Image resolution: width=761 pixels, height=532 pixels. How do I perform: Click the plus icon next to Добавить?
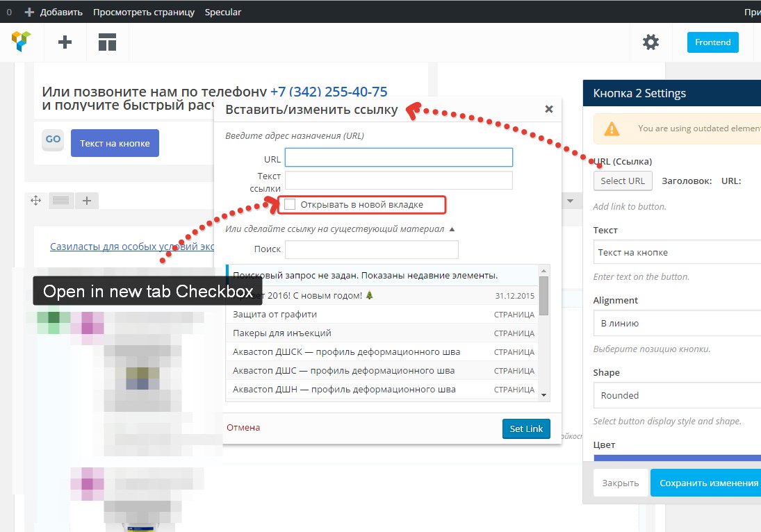pyautogui.click(x=29, y=12)
